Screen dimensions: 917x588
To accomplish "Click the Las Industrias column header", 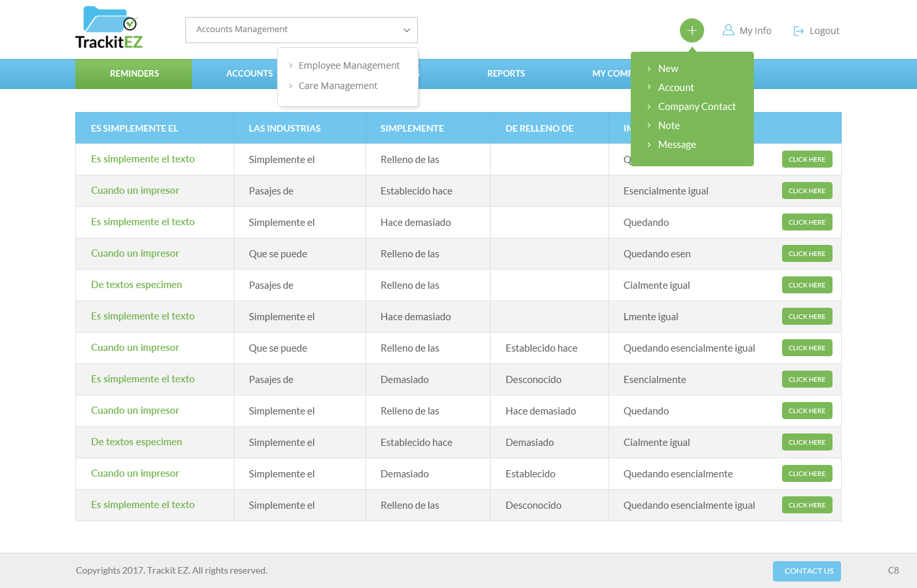I will 285,128.
